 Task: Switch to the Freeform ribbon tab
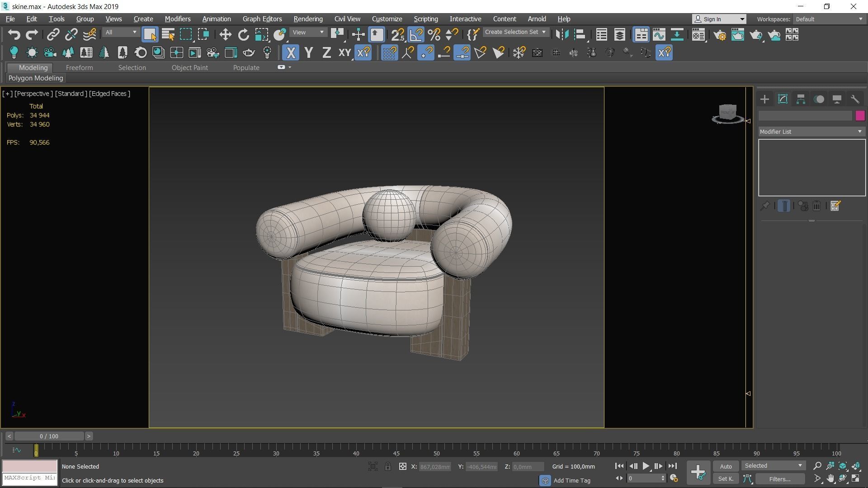(79, 68)
